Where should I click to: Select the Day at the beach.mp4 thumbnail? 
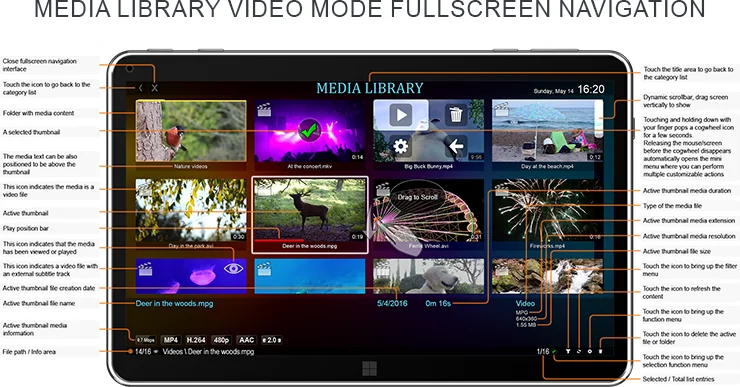pyautogui.click(x=547, y=131)
